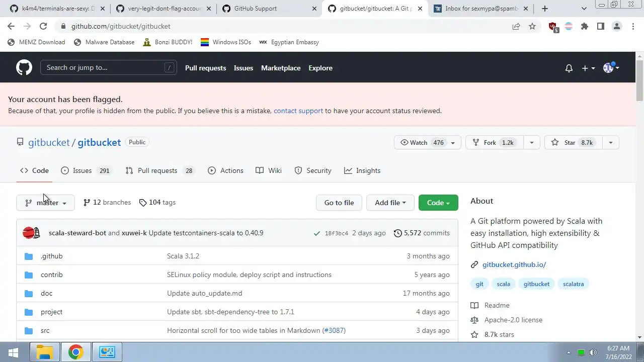Open the Wiki tab

(x=269, y=170)
